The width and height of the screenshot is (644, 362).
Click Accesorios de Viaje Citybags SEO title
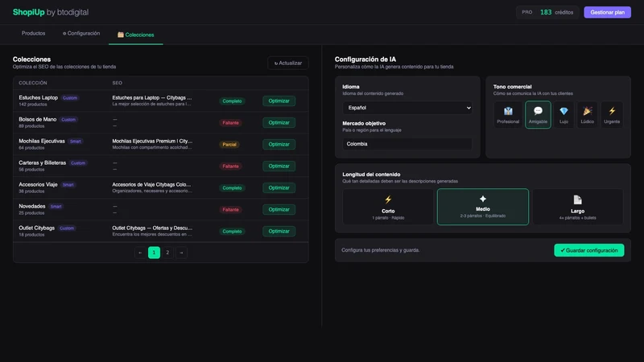[151, 185]
